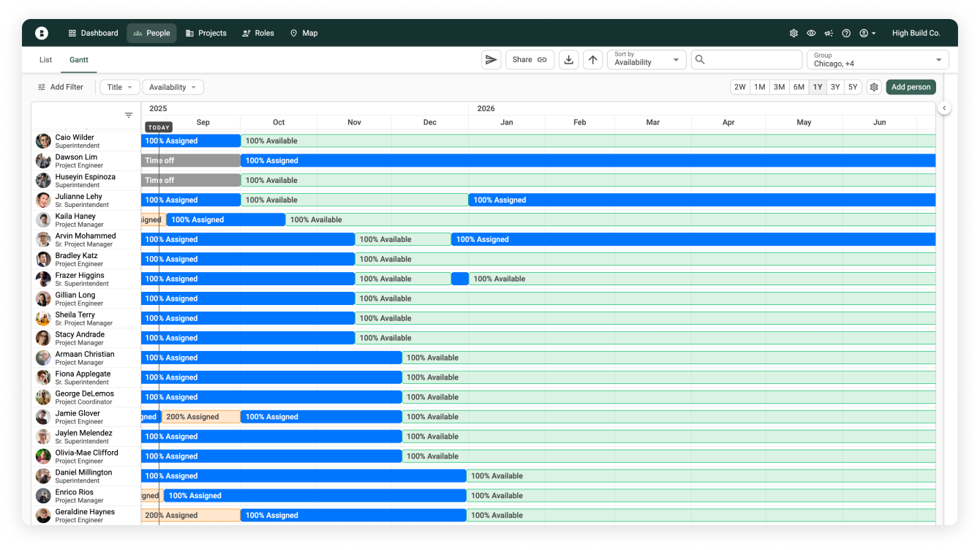
Task: Click Dawson Lim's 100% Assigned bar
Action: pyautogui.click(x=585, y=160)
